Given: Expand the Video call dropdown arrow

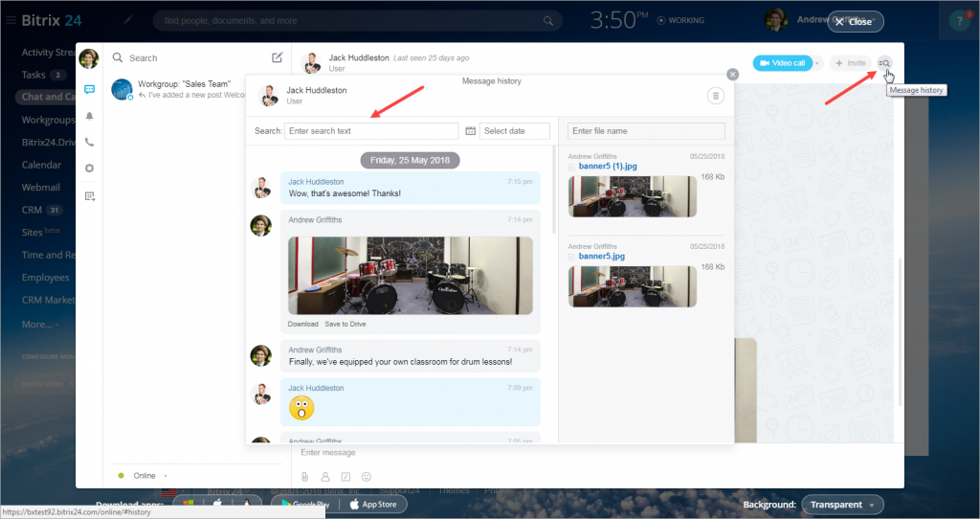Looking at the screenshot, I should click(817, 63).
